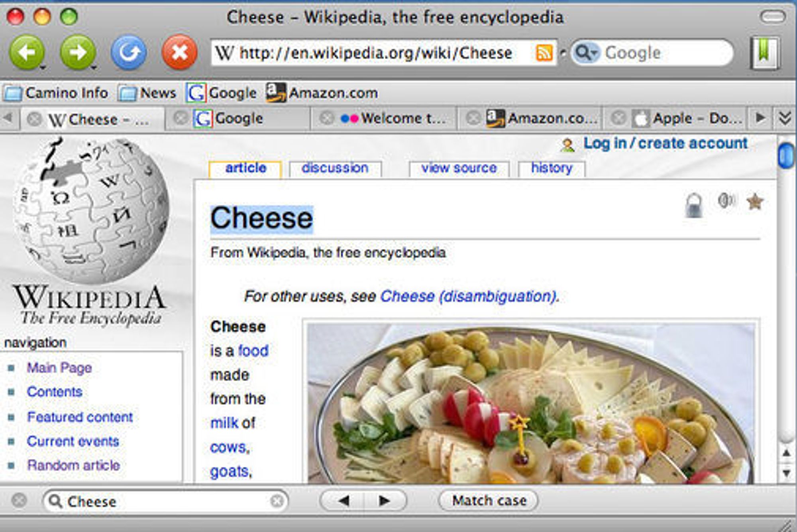
Task: Find previous match with left arrow
Action: 343,501
